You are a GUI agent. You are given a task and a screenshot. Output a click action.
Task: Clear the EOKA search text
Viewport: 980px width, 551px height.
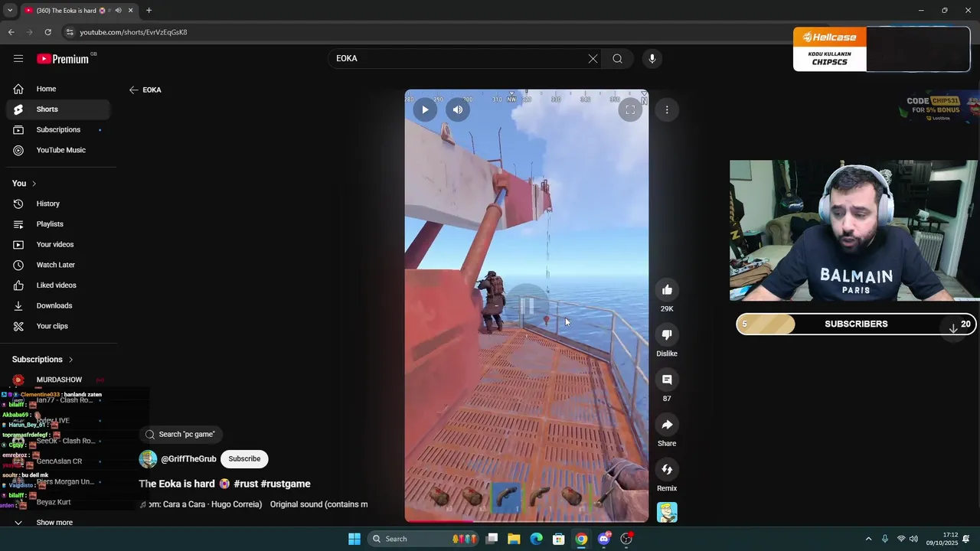tap(593, 58)
